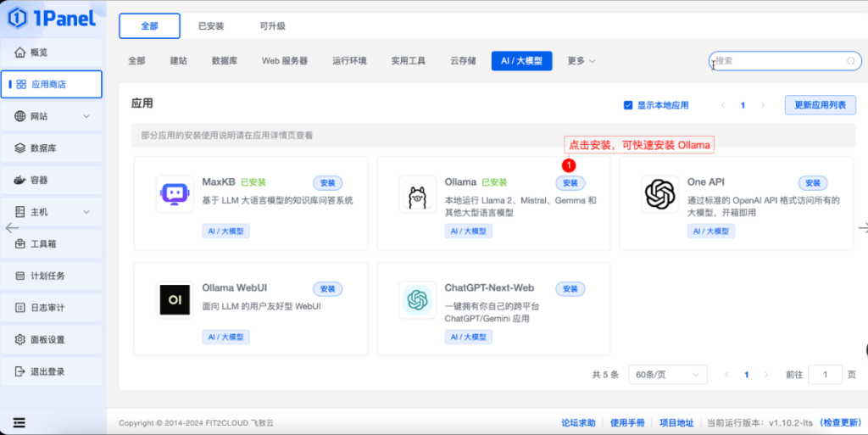
Task: Collapse sidebar using the hamburger icon
Action: pos(19,423)
